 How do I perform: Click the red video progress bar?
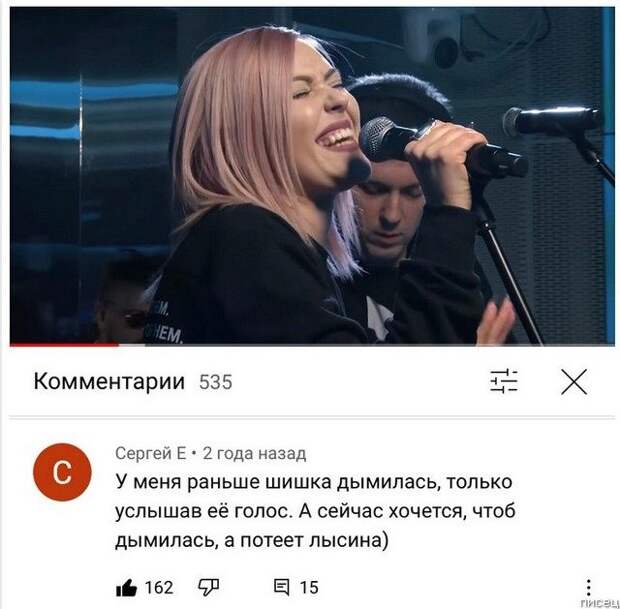tap(64, 344)
